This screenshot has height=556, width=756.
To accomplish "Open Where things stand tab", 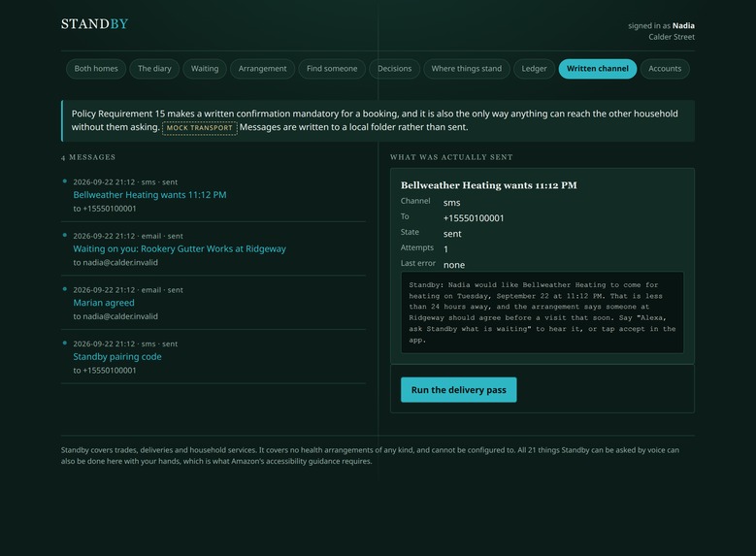I will (x=466, y=69).
